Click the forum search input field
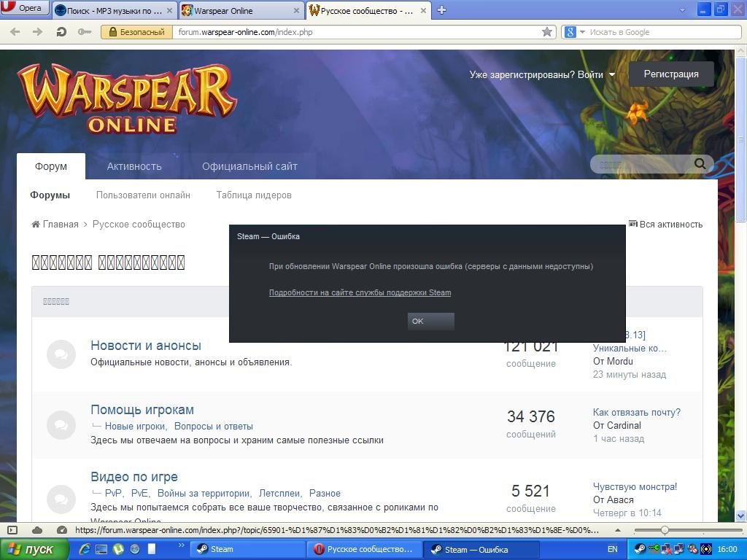747x560 pixels. [641, 164]
